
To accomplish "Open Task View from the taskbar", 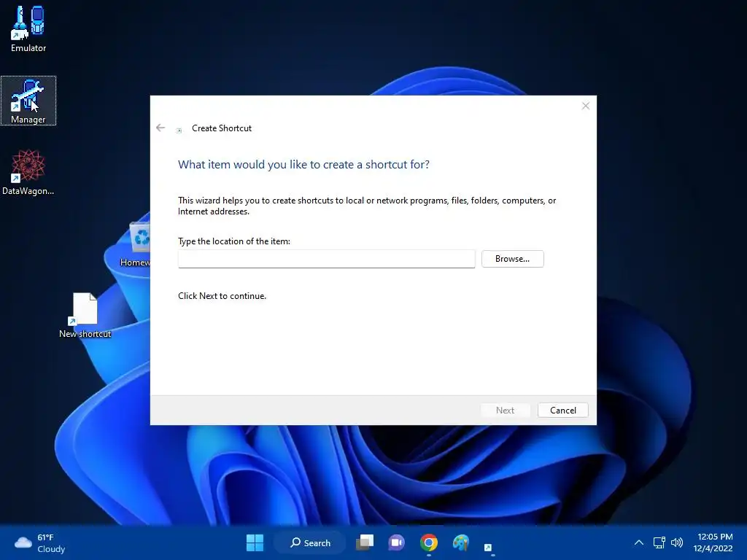I will 365,542.
